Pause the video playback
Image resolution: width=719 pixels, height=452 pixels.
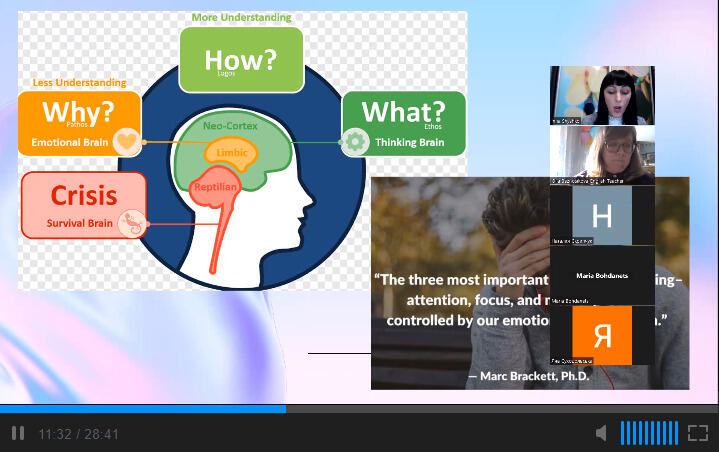click(18, 433)
